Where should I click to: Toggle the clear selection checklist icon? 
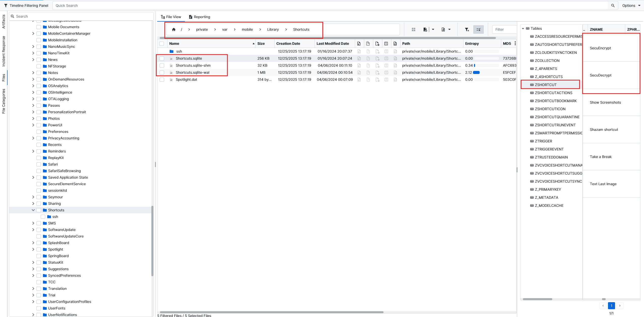pyautogui.click(x=478, y=29)
